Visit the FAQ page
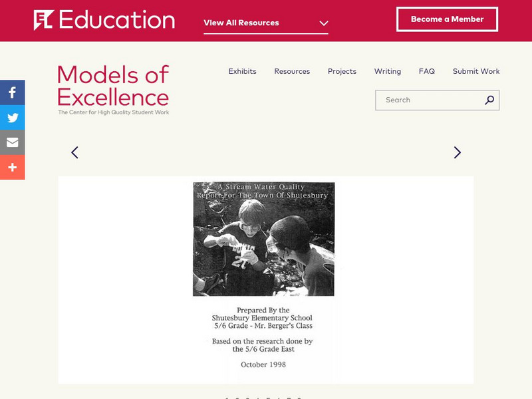 (426, 71)
